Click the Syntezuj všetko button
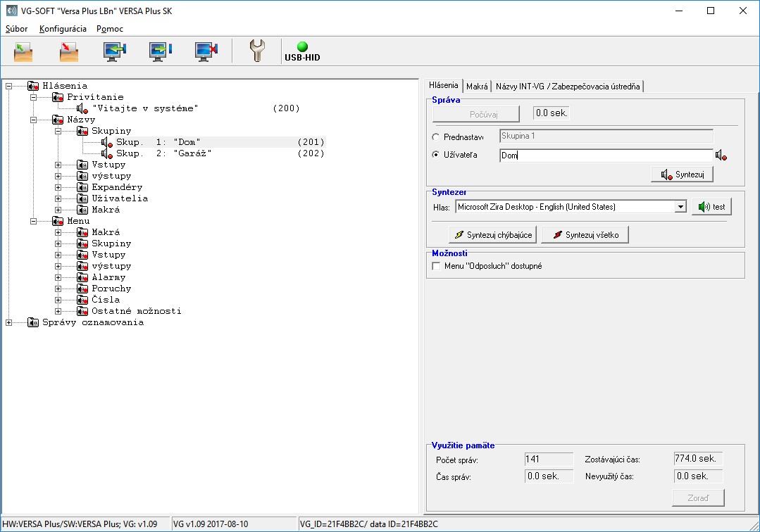The image size is (760, 532). pos(585,235)
